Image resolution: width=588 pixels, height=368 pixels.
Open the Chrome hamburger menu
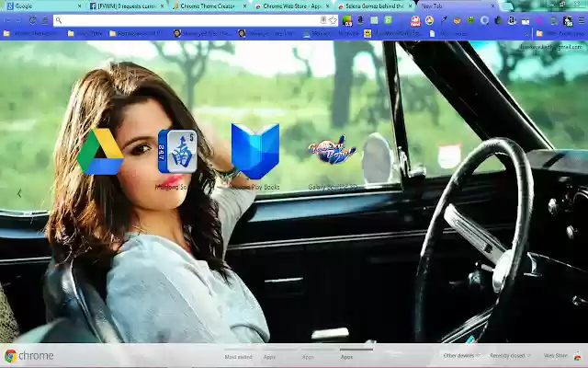[582, 20]
